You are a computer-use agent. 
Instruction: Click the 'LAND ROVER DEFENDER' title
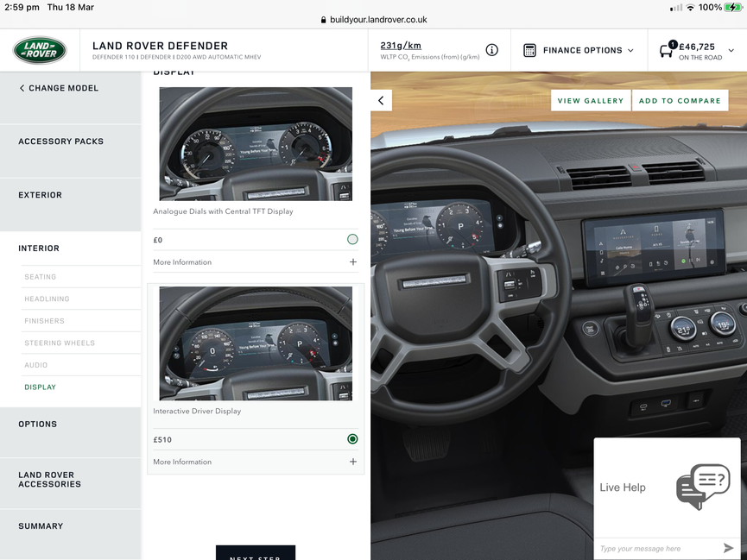pos(160,46)
